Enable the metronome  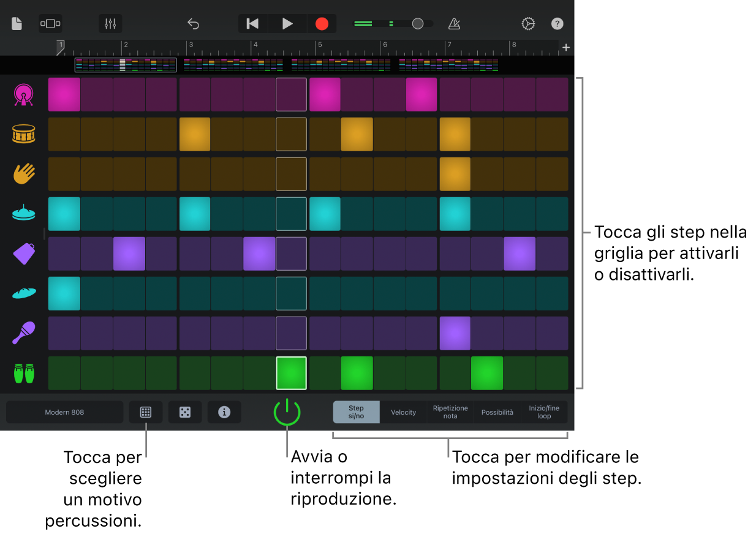click(453, 23)
